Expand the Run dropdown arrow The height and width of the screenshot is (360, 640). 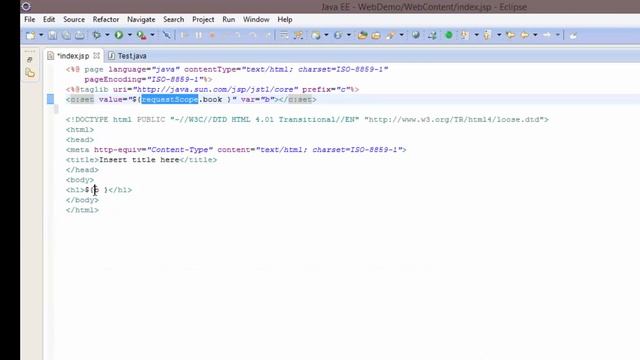(x=129, y=36)
